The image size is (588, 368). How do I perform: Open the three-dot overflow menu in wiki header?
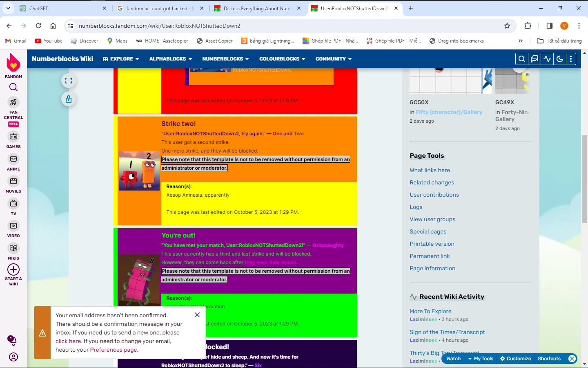571,58
